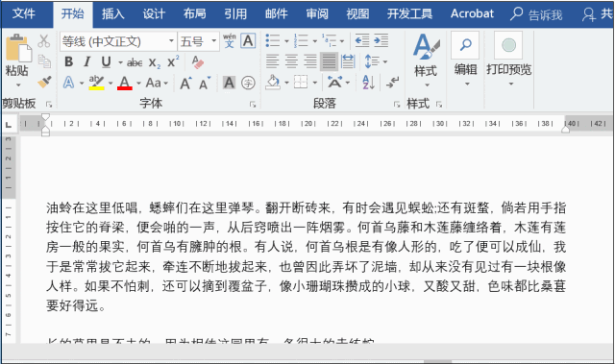This screenshot has width=615, height=364.
Task: Apply subscript formatting
Action: coord(155,62)
